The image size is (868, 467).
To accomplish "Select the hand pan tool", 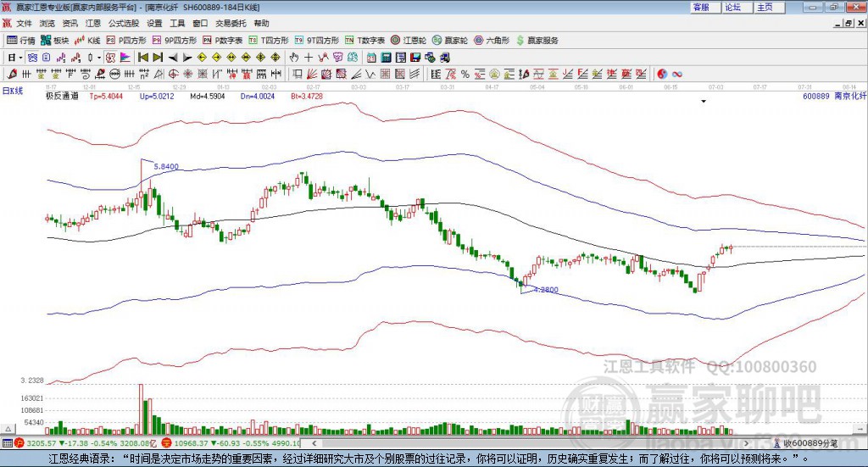I will pos(293,58).
